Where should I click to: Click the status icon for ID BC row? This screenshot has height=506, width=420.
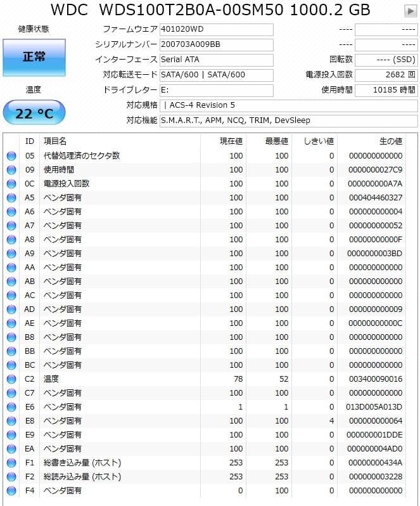pyautogui.click(x=11, y=365)
